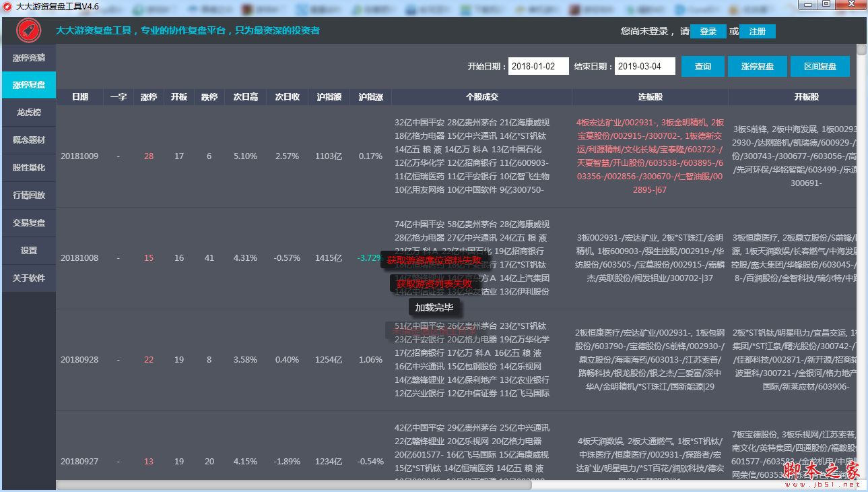Click the 登录 button
Image resolution: width=868 pixels, height=492 pixels.
(708, 32)
